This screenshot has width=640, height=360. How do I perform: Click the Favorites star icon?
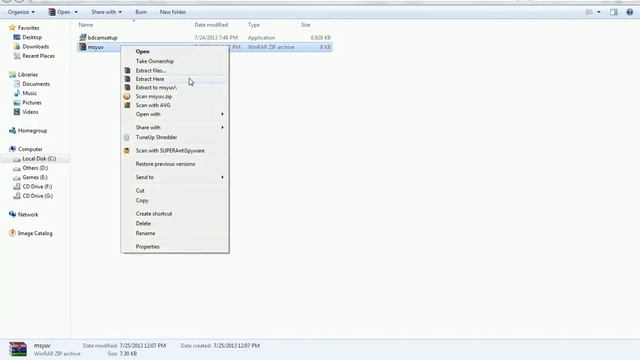click(x=12, y=28)
